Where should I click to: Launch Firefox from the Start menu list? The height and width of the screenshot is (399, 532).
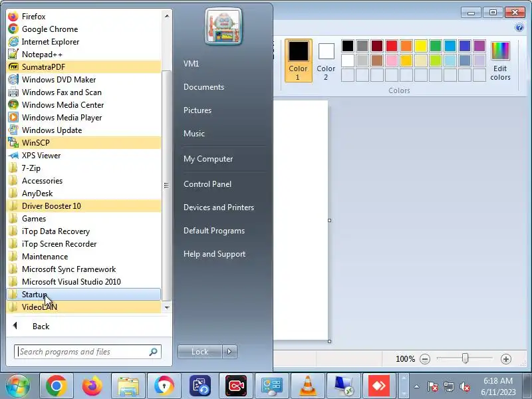coord(84,16)
